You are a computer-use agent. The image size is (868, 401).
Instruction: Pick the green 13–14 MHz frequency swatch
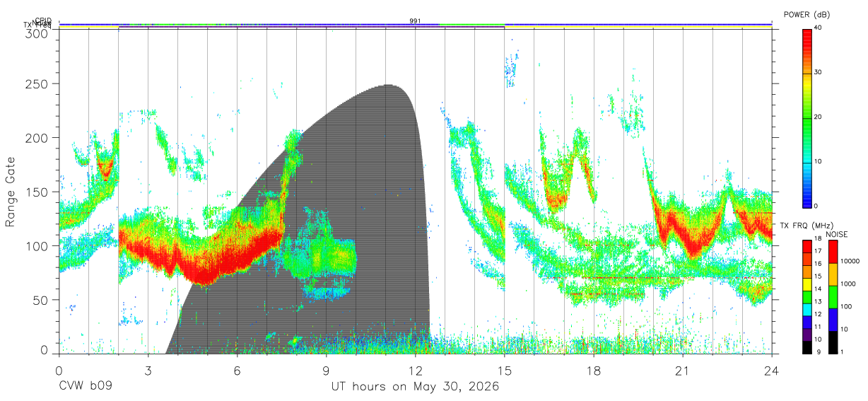click(807, 296)
